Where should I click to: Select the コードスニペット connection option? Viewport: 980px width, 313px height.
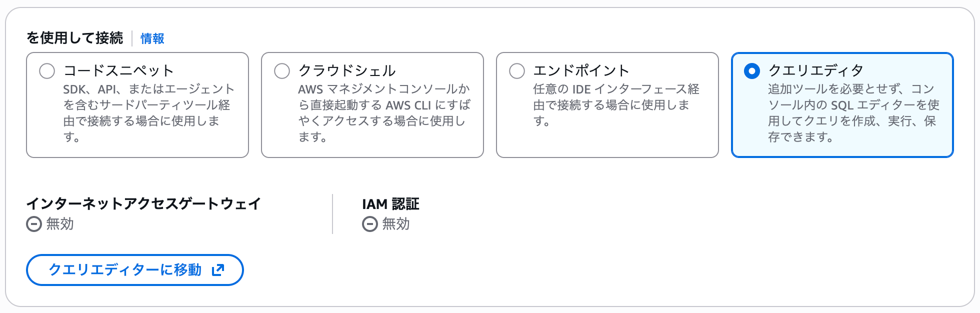pos(137,104)
